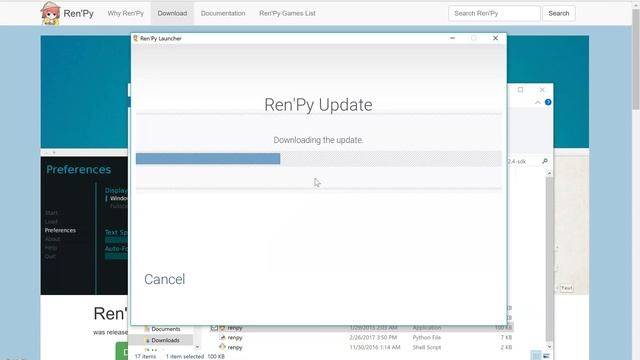Viewport: 640px width, 360px height.
Task: Click the Ren'Py site title link
Action: click(78, 13)
